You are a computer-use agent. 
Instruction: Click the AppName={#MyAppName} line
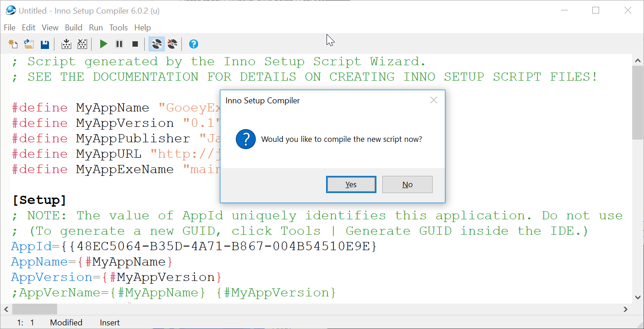click(92, 262)
